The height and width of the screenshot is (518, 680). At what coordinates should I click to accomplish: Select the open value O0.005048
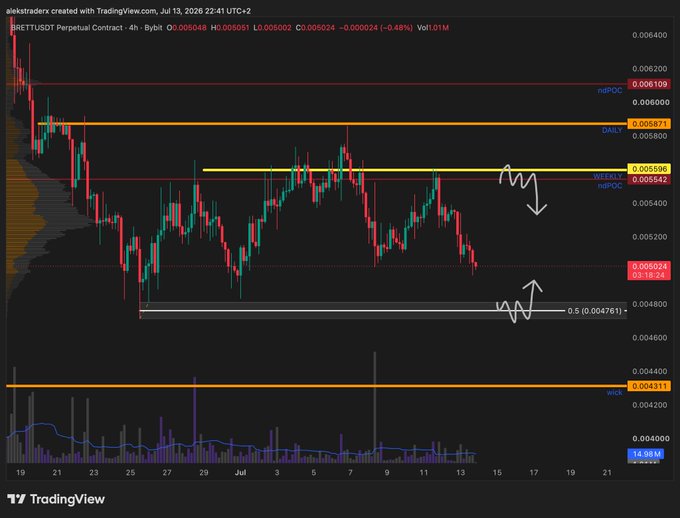pos(186,28)
